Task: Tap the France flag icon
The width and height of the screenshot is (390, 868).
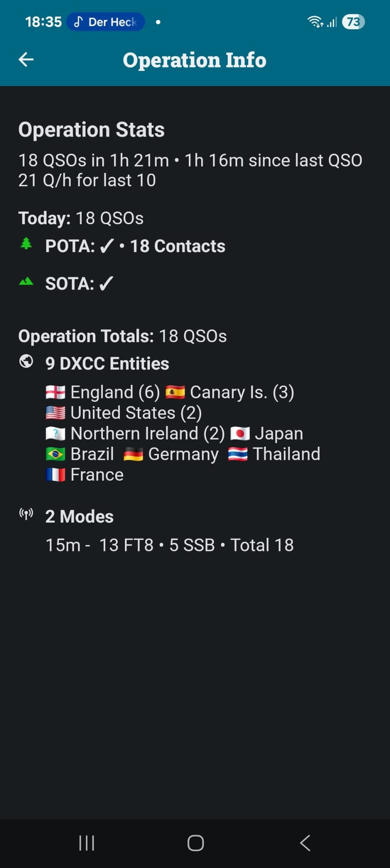Action: [55, 475]
